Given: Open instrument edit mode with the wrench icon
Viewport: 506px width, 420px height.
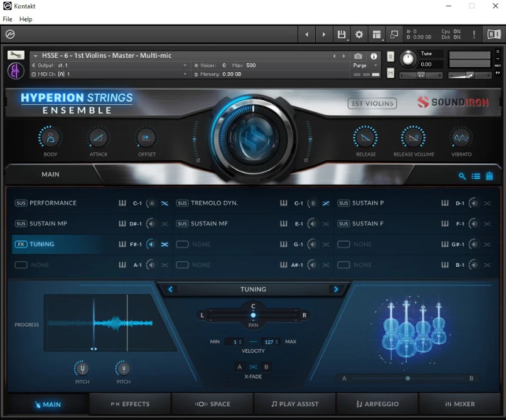Looking at the screenshot, I should 16,55.
